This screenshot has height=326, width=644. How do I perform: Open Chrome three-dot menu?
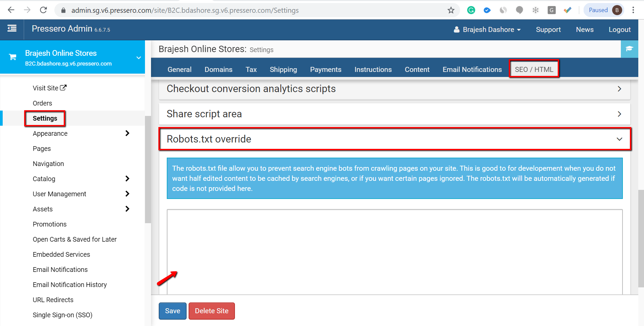click(x=633, y=10)
